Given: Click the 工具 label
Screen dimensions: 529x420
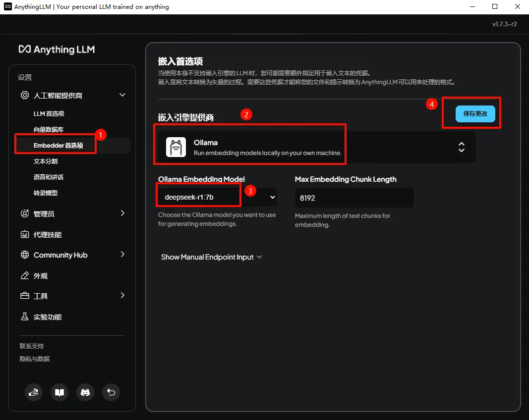Looking at the screenshot, I should pos(41,296).
